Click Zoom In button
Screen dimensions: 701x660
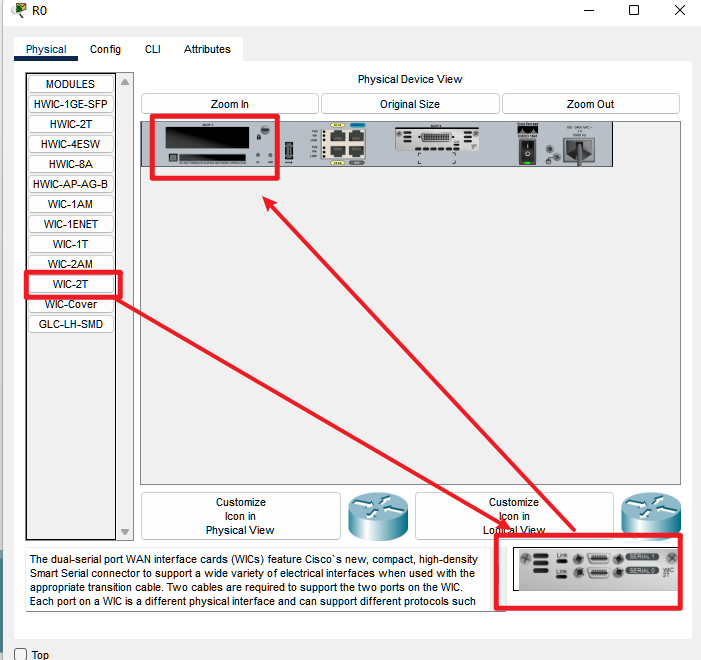tap(230, 104)
